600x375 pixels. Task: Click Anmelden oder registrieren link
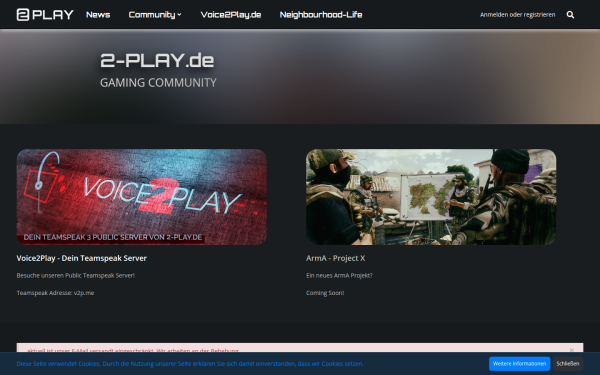[x=517, y=15]
